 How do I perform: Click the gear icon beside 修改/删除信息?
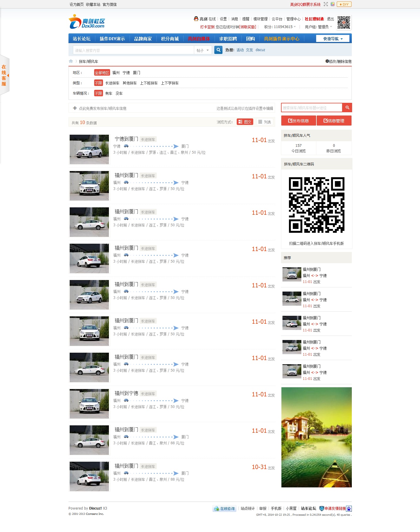tap(327, 61)
